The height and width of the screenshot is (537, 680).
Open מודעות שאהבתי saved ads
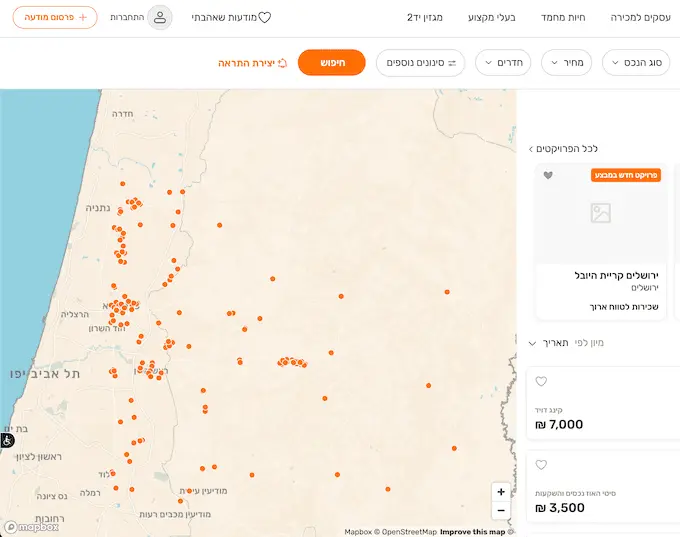point(231,18)
